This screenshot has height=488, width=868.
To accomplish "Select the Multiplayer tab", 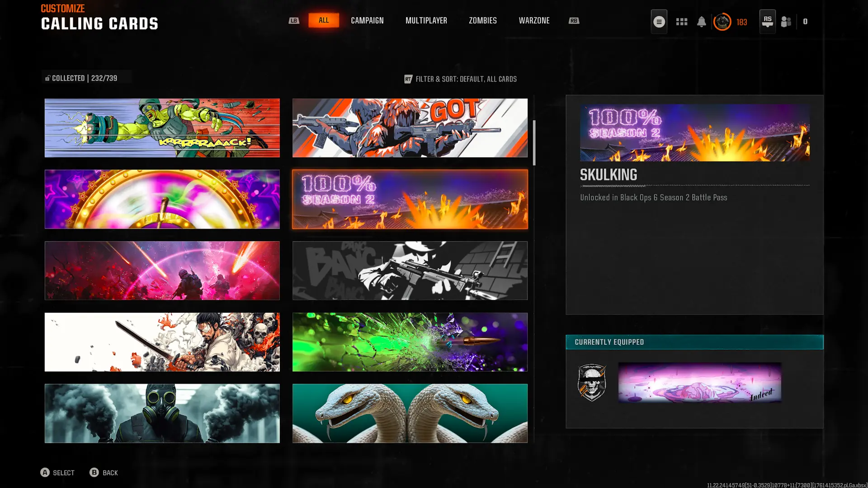I will (x=426, y=21).
